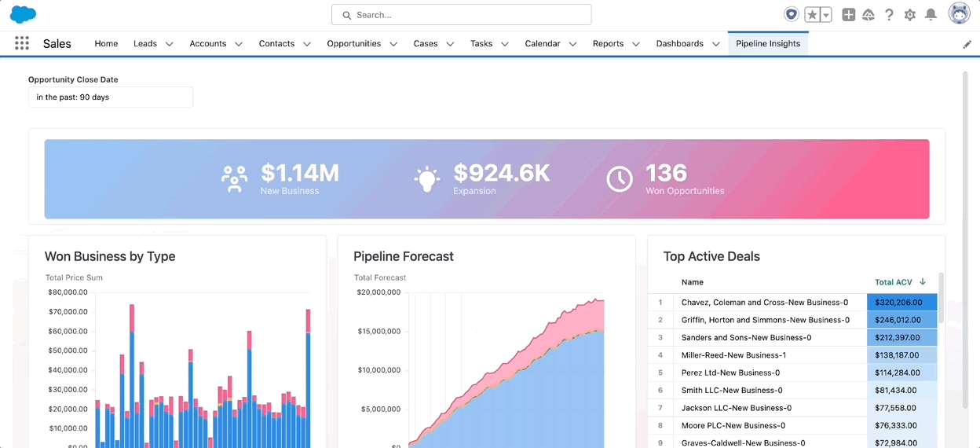The height and width of the screenshot is (448, 980).
Task: Click in the global Search field
Action: tap(462, 15)
